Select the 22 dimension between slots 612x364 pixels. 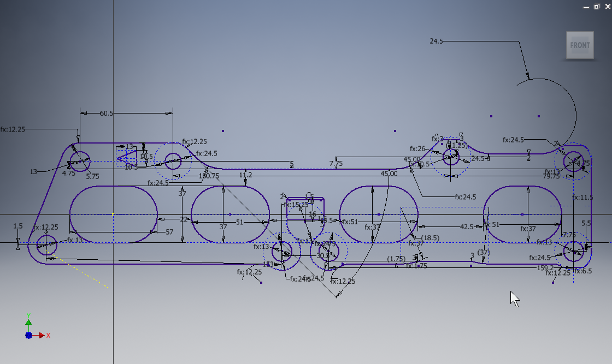[184, 219]
